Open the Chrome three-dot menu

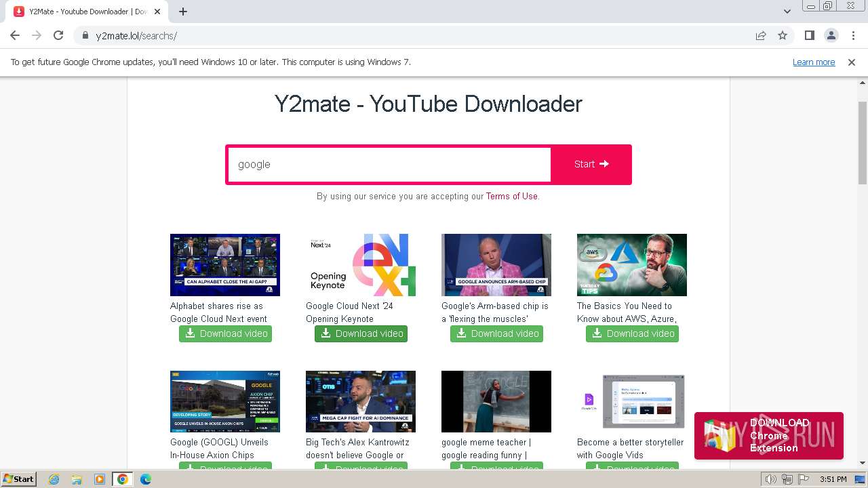click(853, 36)
